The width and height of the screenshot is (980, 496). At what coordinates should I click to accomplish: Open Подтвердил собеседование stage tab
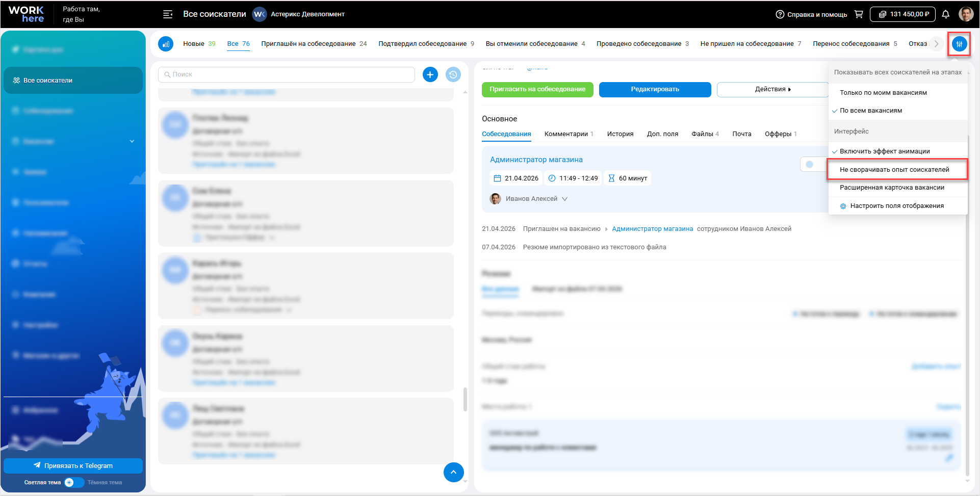426,44
